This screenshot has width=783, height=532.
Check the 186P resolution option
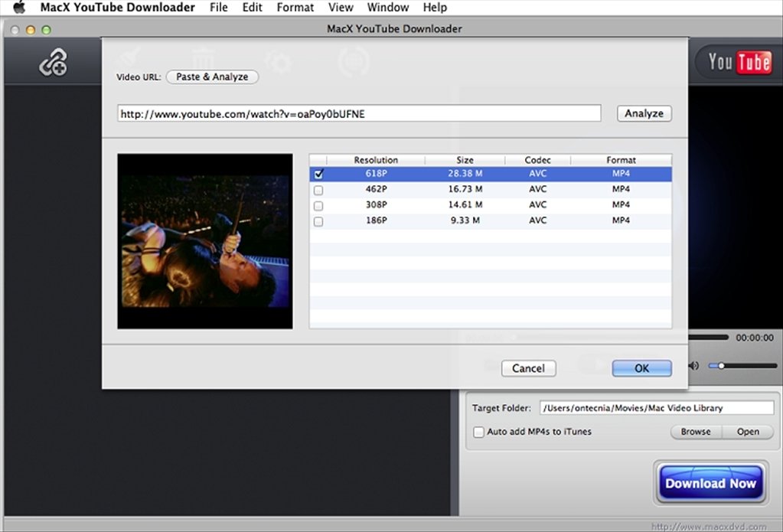(318, 221)
